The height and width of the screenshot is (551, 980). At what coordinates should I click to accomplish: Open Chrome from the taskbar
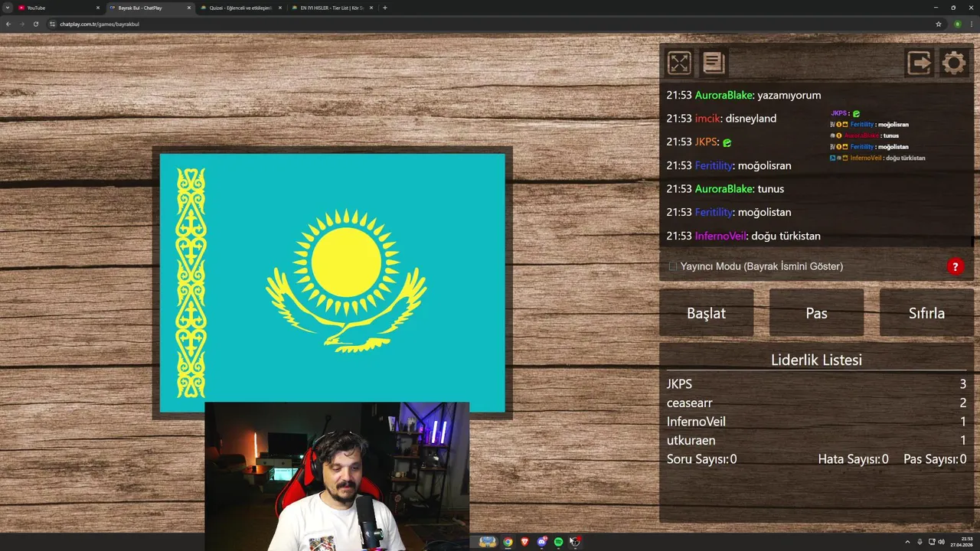tap(508, 542)
